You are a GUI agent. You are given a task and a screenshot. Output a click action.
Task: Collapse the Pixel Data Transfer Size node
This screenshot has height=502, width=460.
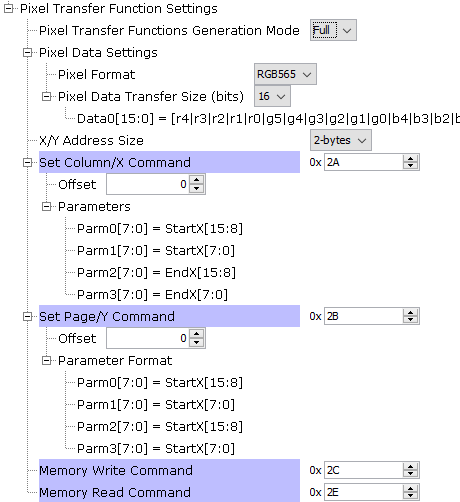pyautogui.click(x=47, y=97)
